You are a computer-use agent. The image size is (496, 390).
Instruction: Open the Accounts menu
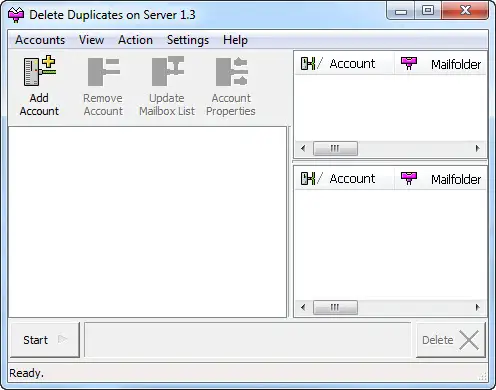pos(40,40)
